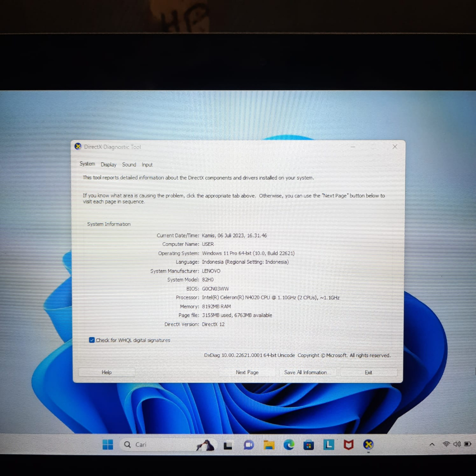Open McAfee antivirus from the taskbar
Screen dimensions: 476x476
point(348,445)
